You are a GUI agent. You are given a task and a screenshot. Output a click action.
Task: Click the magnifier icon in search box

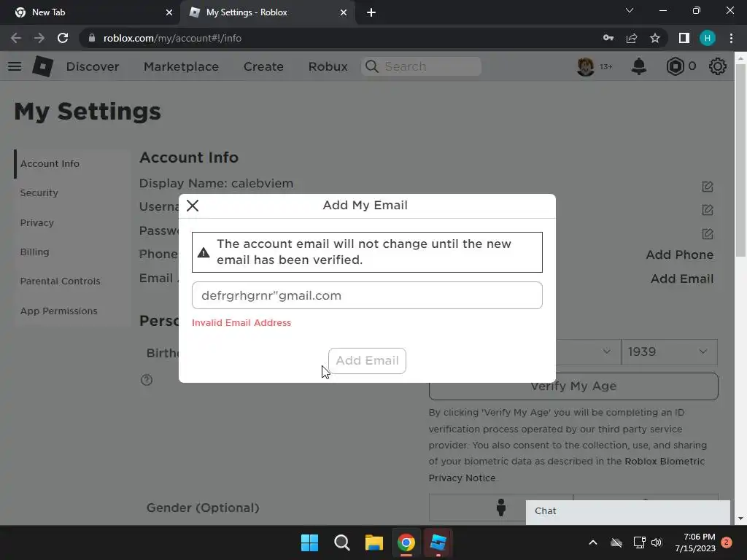point(372,66)
